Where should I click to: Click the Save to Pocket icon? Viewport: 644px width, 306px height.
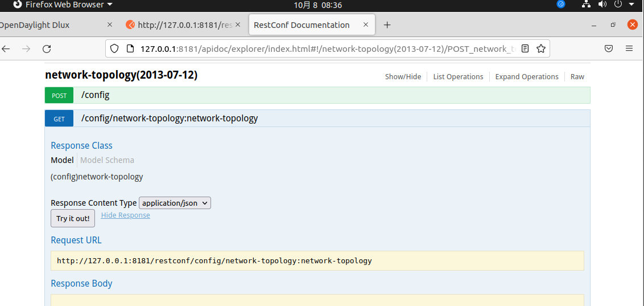pyautogui.click(x=609, y=49)
